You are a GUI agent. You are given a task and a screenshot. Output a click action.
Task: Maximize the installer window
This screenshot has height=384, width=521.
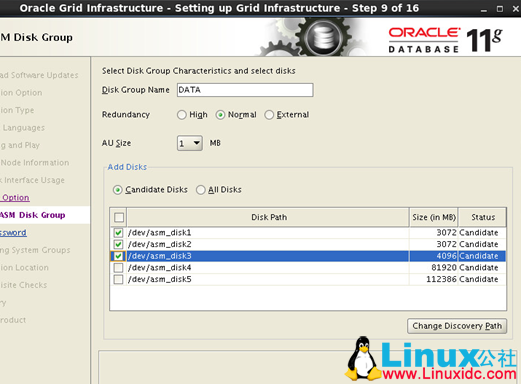[x=500, y=9]
